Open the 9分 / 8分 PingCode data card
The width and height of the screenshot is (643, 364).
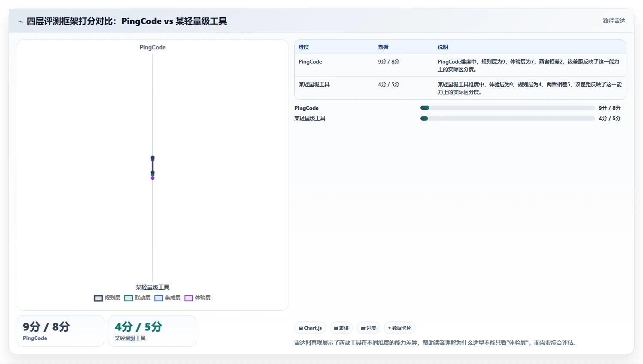pos(61,331)
